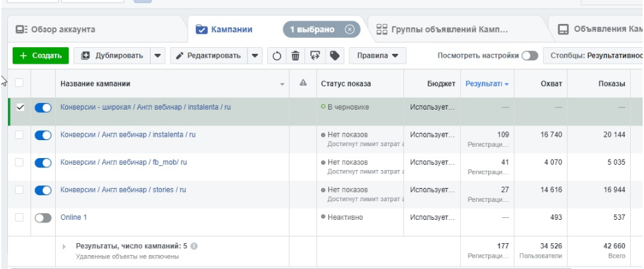Click the 'Название кампании' column dropdown arrow
644x269 pixels.
pyautogui.click(x=282, y=84)
